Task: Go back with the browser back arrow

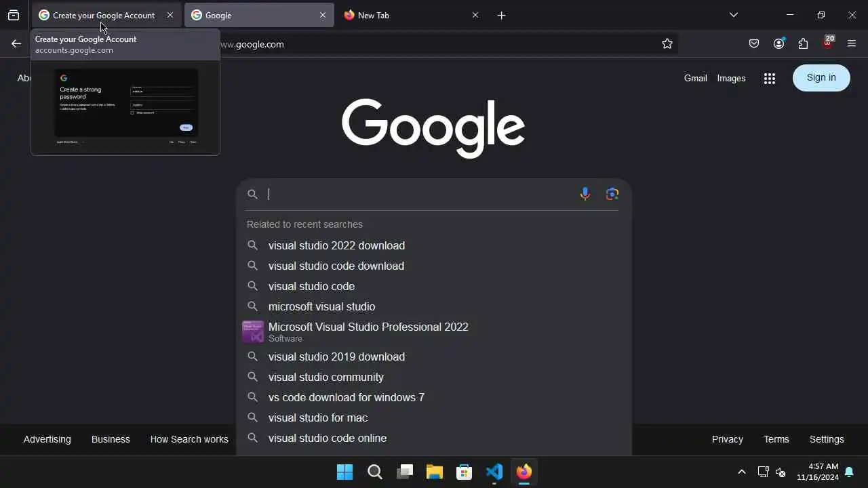Action: coord(16,44)
